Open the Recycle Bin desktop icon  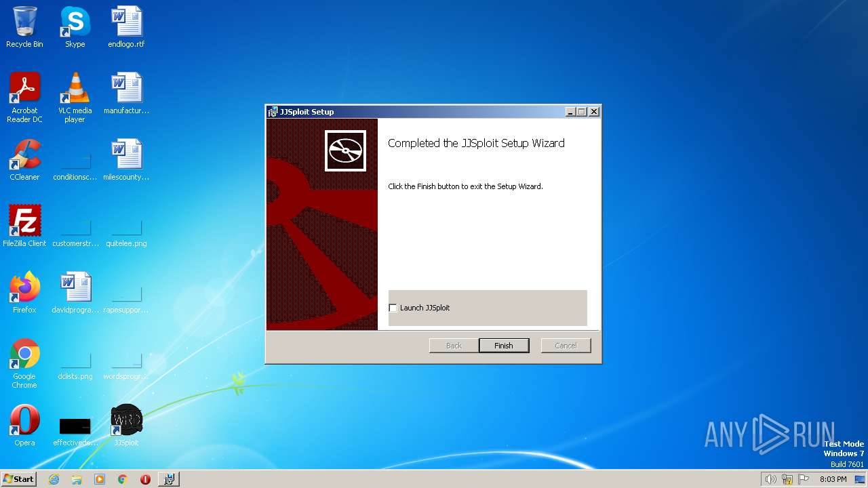coord(24,27)
